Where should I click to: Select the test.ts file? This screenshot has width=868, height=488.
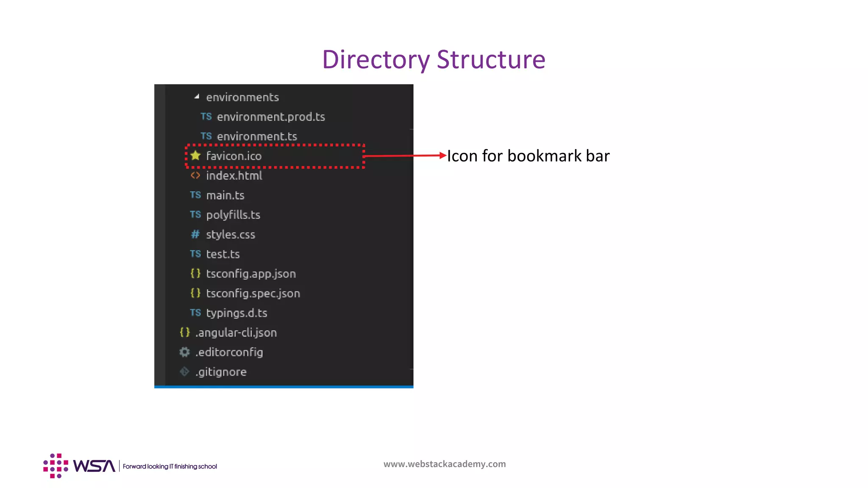click(223, 254)
